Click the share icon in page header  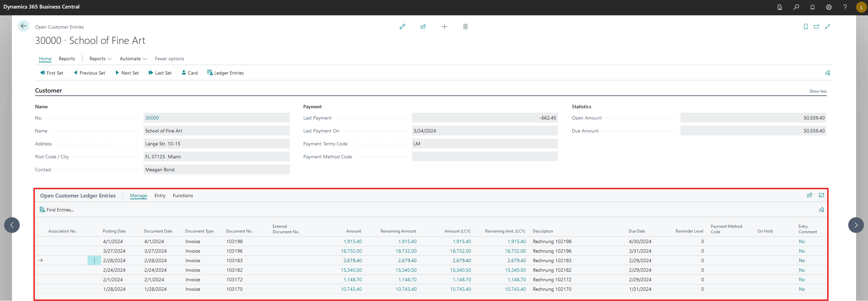click(423, 27)
